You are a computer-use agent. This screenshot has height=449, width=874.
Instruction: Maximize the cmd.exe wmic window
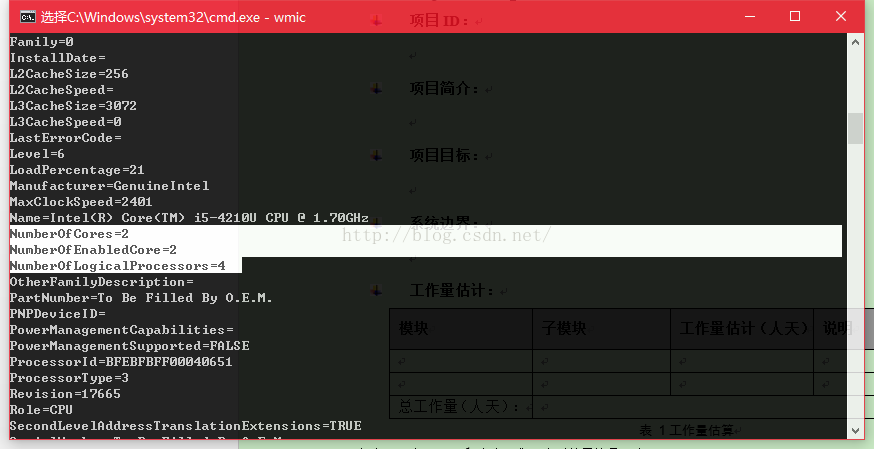coord(795,17)
